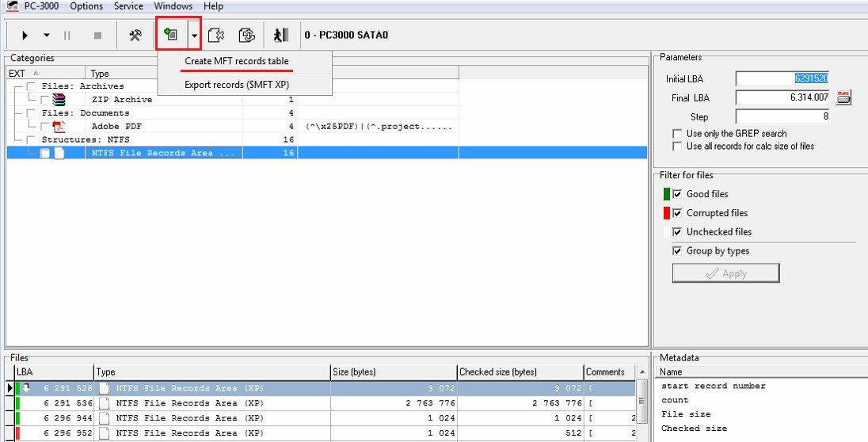The image size is (868, 442).
Task: Click the Stop square toolbar button
Action: [98, 35]
